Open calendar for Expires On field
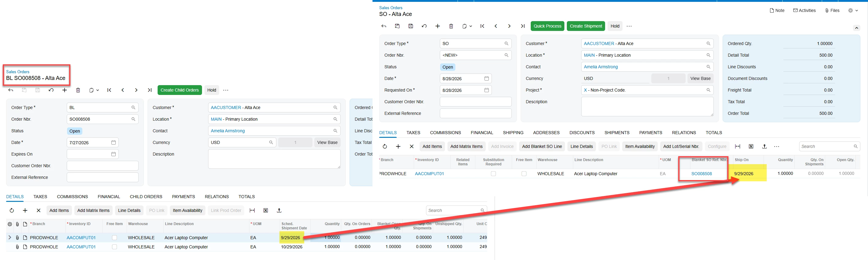Screen dimensions: 868x260 coord(114,154)
